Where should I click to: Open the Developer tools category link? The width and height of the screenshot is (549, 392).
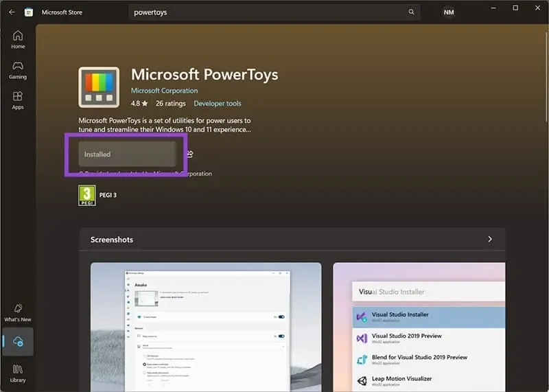pyautogui.click(x=218, y=104)
